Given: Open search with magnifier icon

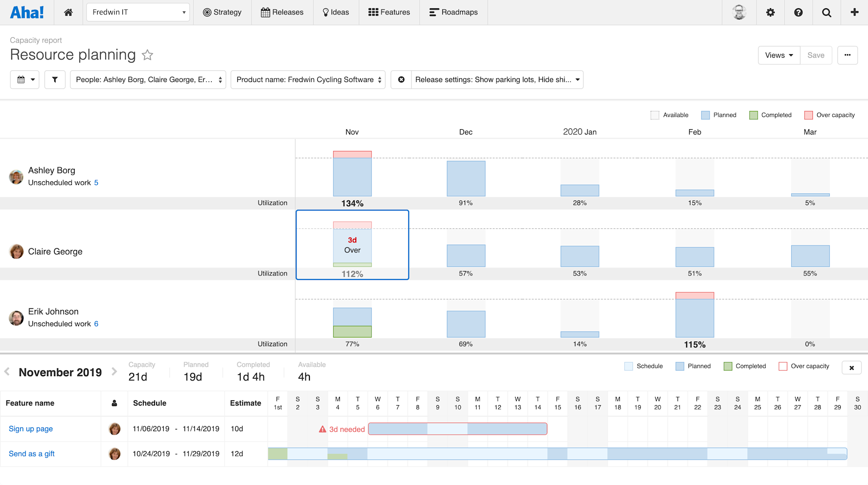Looking at the screenshot, I should 826,12.
